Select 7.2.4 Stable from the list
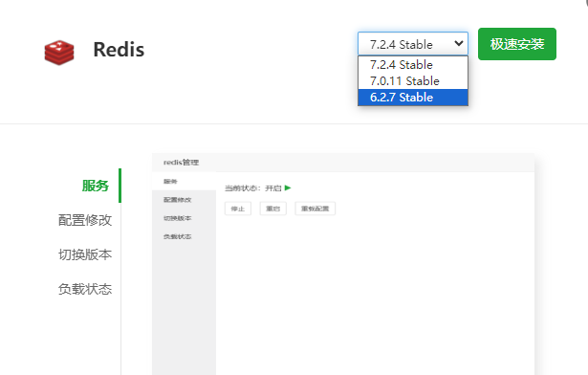 tap(413, 64)
